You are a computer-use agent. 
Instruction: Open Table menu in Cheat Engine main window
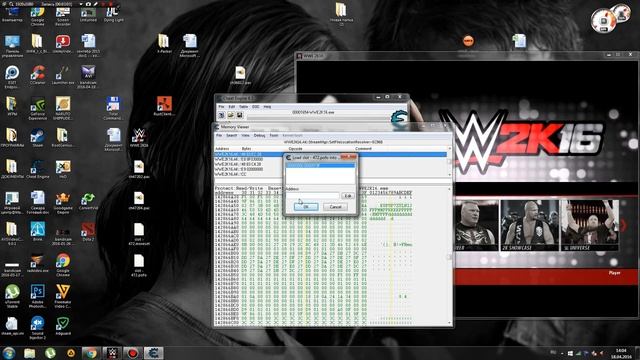click(244, 107)
